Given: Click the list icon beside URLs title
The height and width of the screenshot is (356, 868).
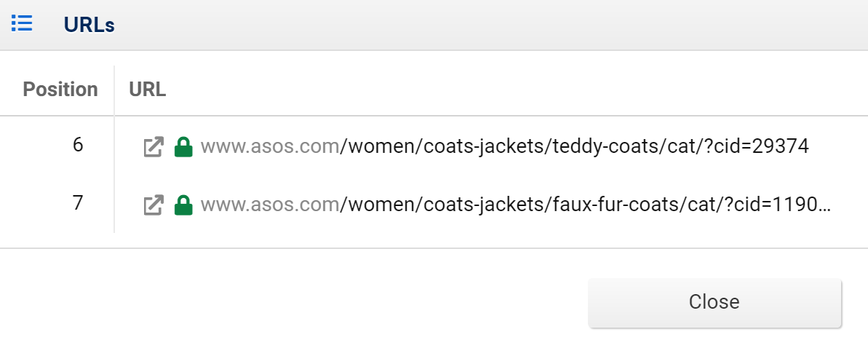Looking at the screenshot, I should pyautogui.click(x=22, y=23).
